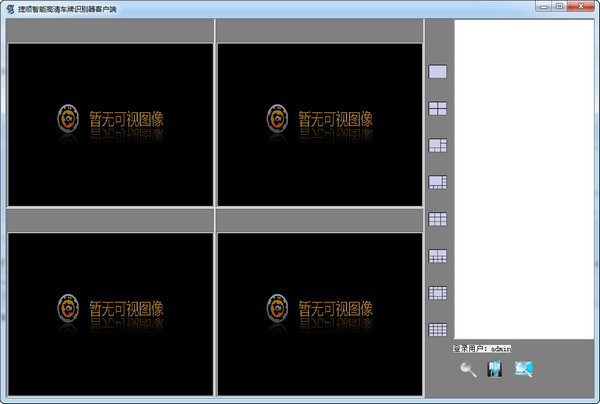Pick the eight-window layout with large pane
Screen dimensions: 600x404
click(437, 182)
